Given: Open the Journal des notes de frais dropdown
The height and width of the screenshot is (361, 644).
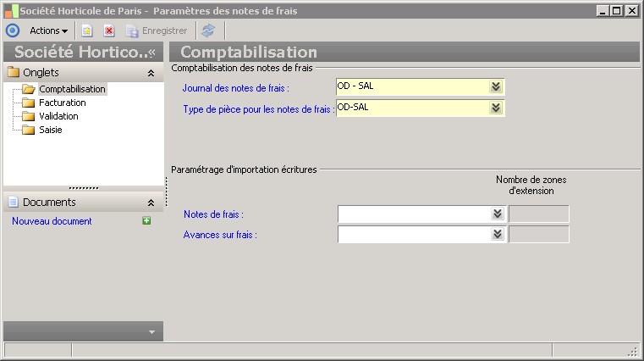Looking at the screenshot, I should click(496, 86).
